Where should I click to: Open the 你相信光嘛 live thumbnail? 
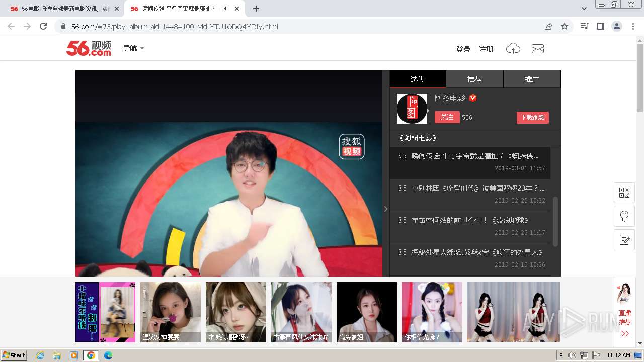pos(432,312)
